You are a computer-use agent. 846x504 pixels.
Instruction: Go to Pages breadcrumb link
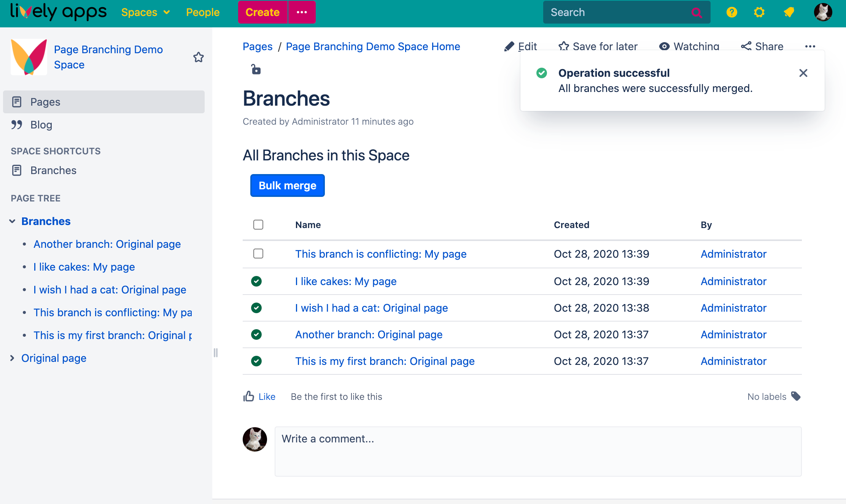[258, 46]
